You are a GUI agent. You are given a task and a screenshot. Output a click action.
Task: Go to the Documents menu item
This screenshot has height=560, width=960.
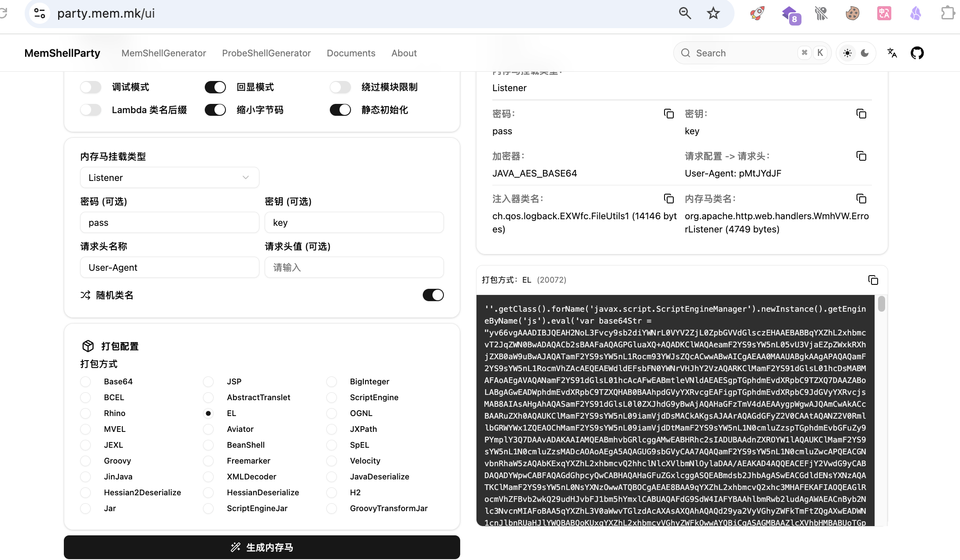351,53
